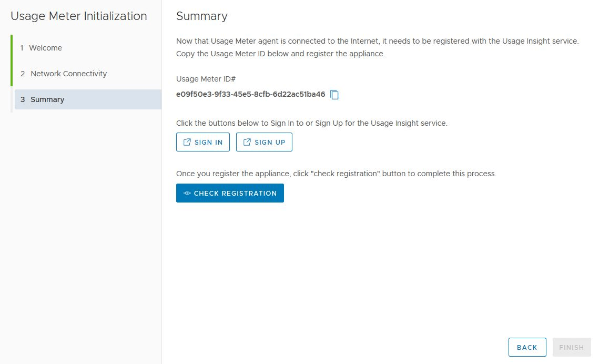The height and width of the screenshot is (364, 599).
Task: Click step number 3 in the wizard sidebar
Action: [23, 99]
